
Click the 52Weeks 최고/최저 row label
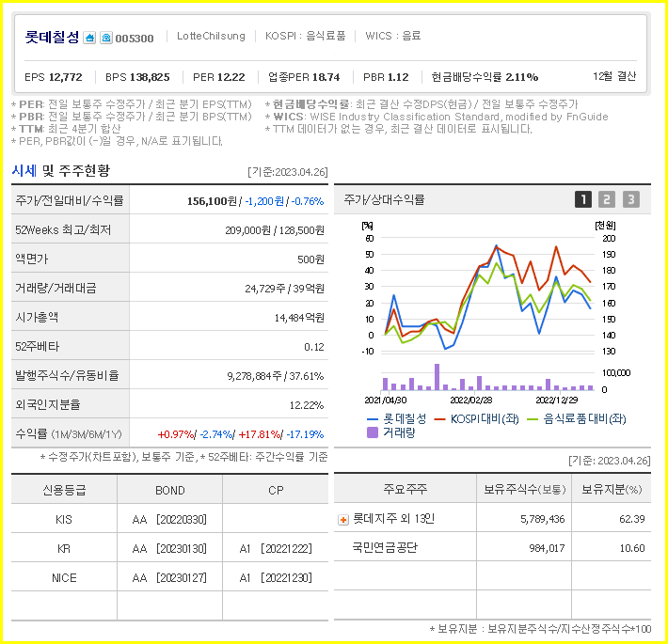(63, 229)
